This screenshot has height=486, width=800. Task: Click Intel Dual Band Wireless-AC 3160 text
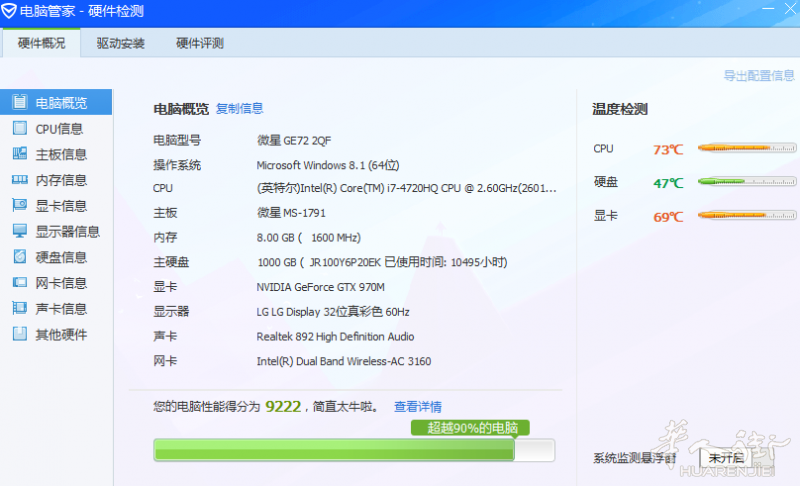[343, 361]
